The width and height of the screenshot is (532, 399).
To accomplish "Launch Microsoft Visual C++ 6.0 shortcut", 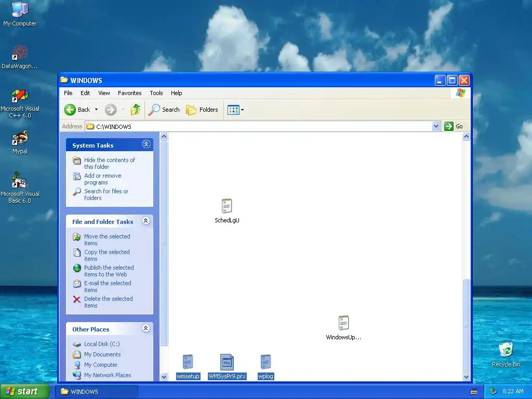I will (x=20, y=96).
